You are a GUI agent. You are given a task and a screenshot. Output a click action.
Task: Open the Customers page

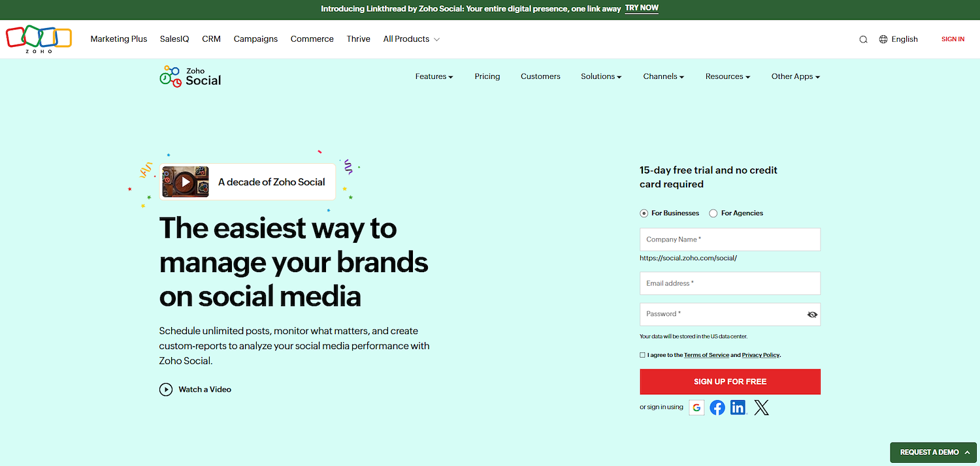[x=540, y=76]
